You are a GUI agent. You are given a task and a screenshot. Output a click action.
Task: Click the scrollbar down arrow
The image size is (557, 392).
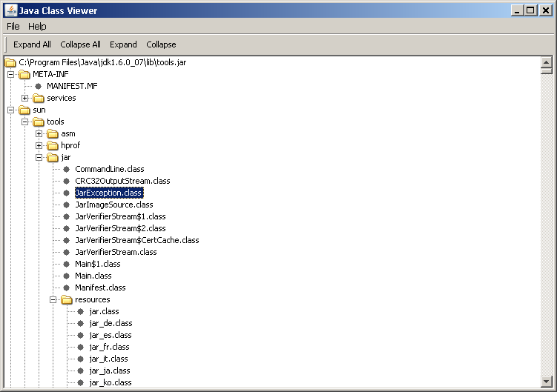[x=547, y=382]
